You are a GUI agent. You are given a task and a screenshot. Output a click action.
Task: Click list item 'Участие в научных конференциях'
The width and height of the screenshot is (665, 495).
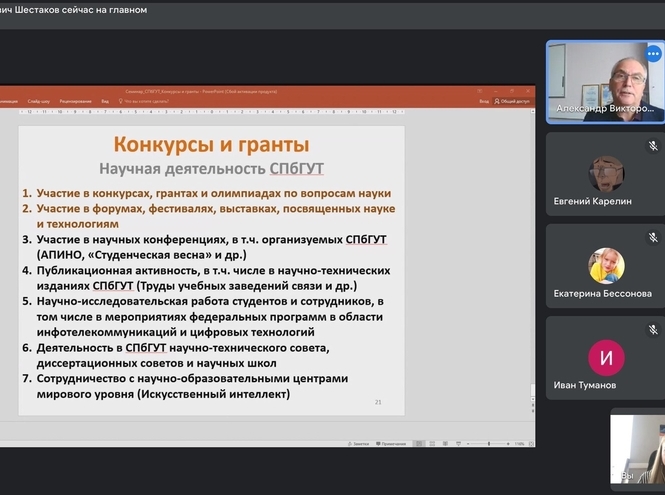[211, 247]
